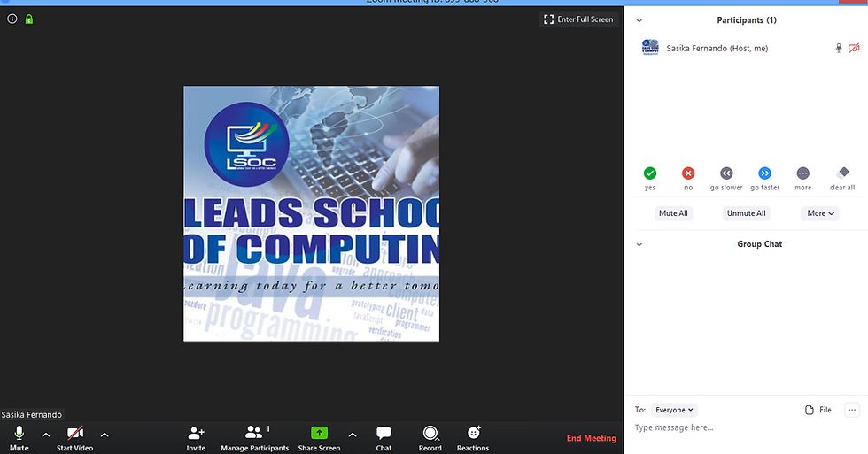Click the go slower feedback icon

[x=726, y=173]
